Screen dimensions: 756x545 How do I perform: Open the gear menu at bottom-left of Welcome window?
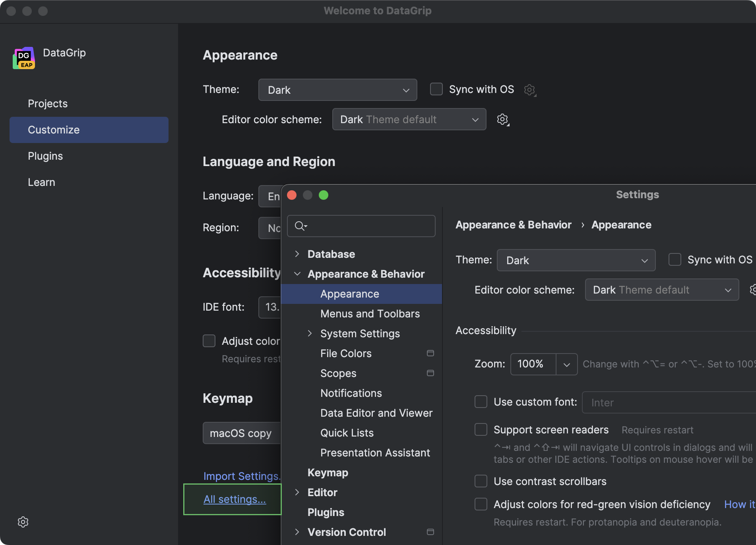(x=23, y=522)
